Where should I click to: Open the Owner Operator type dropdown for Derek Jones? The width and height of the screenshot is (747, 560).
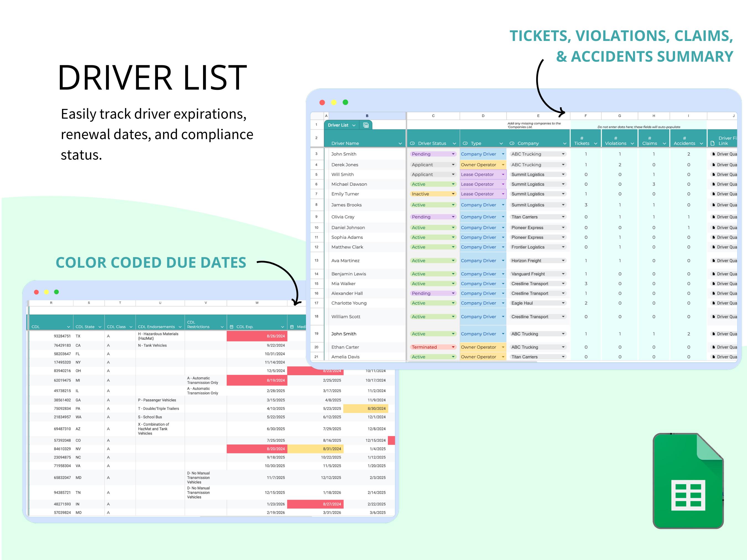pyautogui.click(x=503, y=165)
